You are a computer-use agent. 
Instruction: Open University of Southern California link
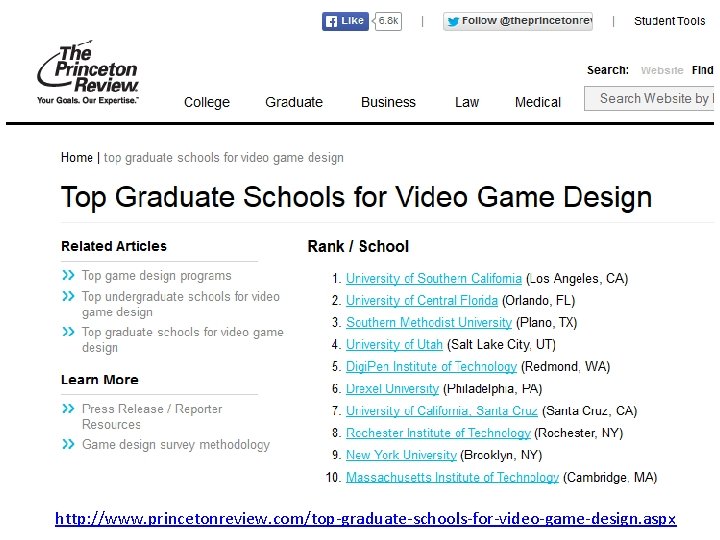(x=433, y=278)
